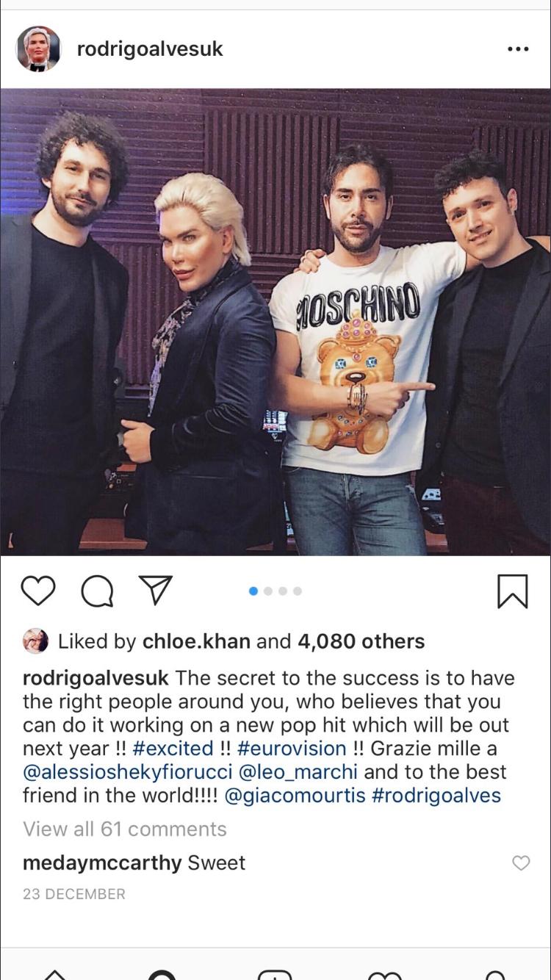551x980 pixels.
Task: Like the medaymccarthy comment with the small heart
Action: [521, 863]
